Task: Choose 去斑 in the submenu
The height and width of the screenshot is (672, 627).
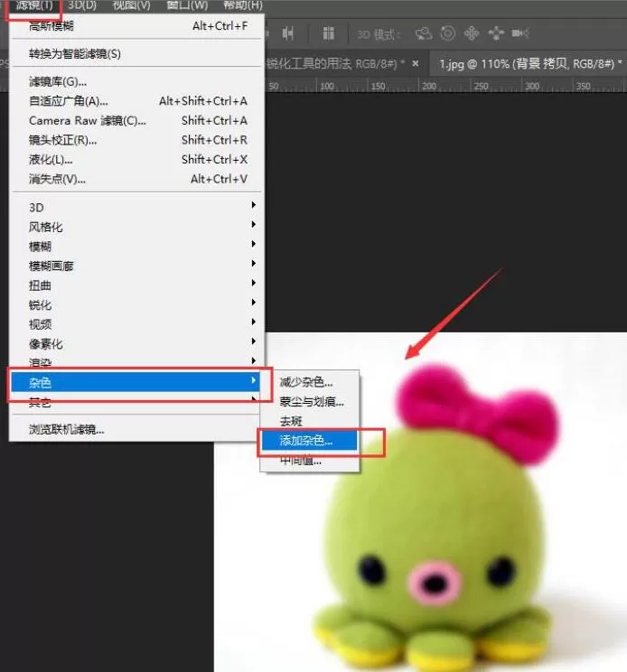Action: (x=309, y=421)
